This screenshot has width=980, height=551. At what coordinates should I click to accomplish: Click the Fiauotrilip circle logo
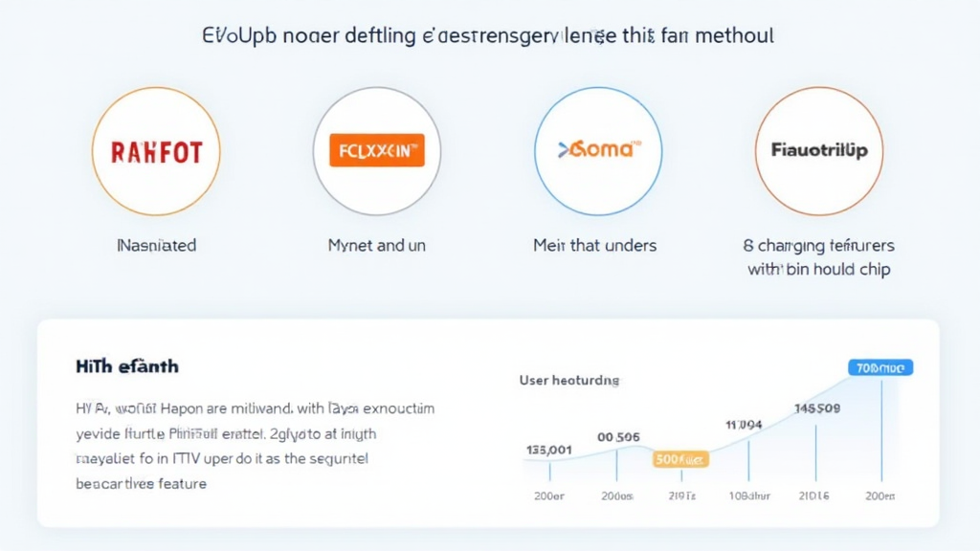click(819, 151)
